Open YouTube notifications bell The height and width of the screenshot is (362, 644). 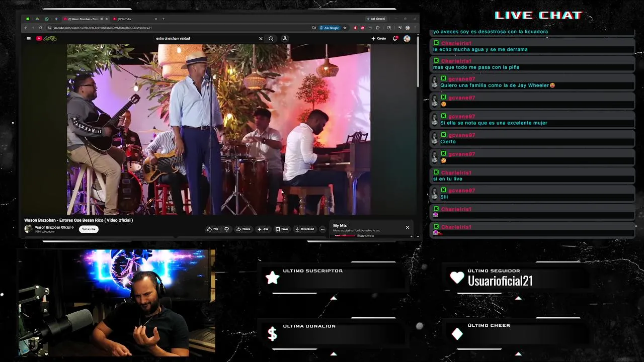(395, 39)
